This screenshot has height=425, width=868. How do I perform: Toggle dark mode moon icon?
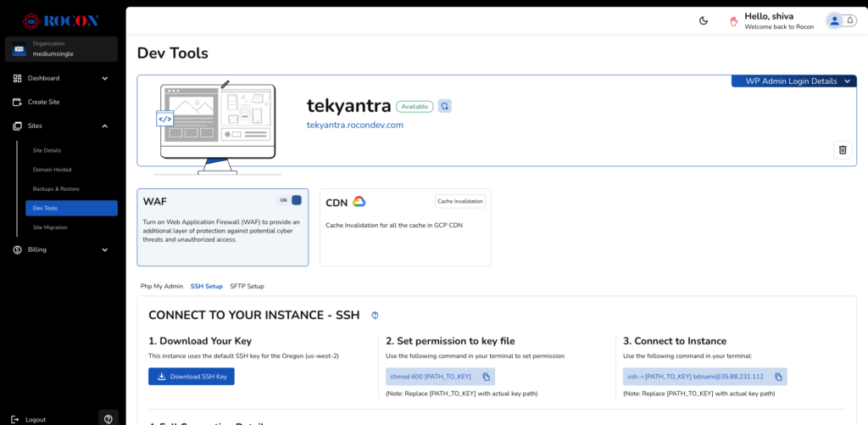point(704,21)
